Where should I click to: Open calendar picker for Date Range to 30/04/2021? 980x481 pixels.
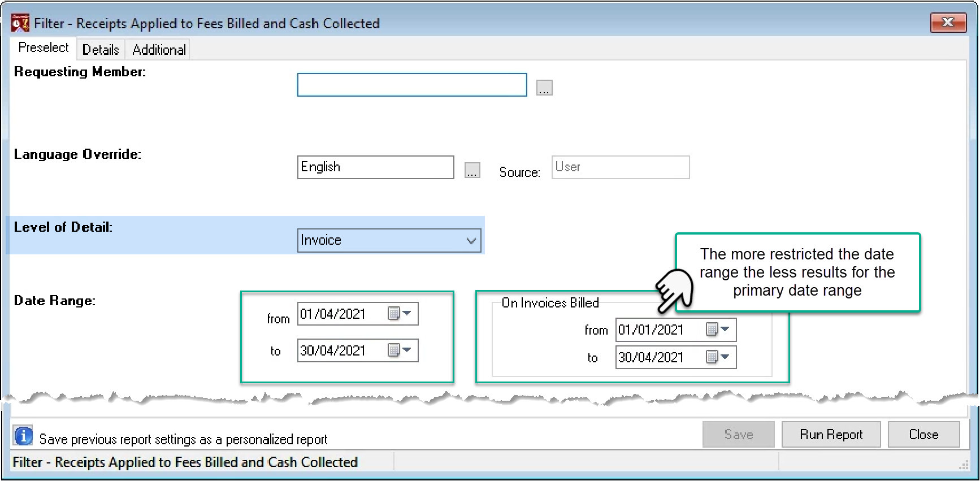[x=400, y=350]
